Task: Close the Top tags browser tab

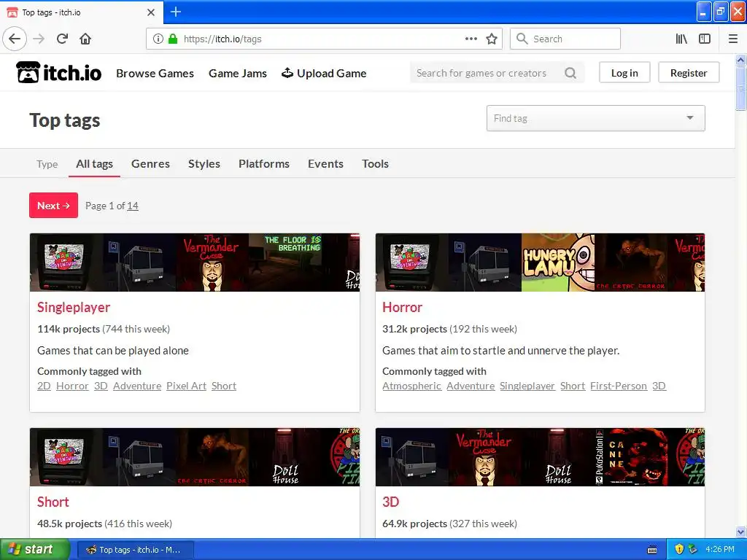Action: coord(151,12)
